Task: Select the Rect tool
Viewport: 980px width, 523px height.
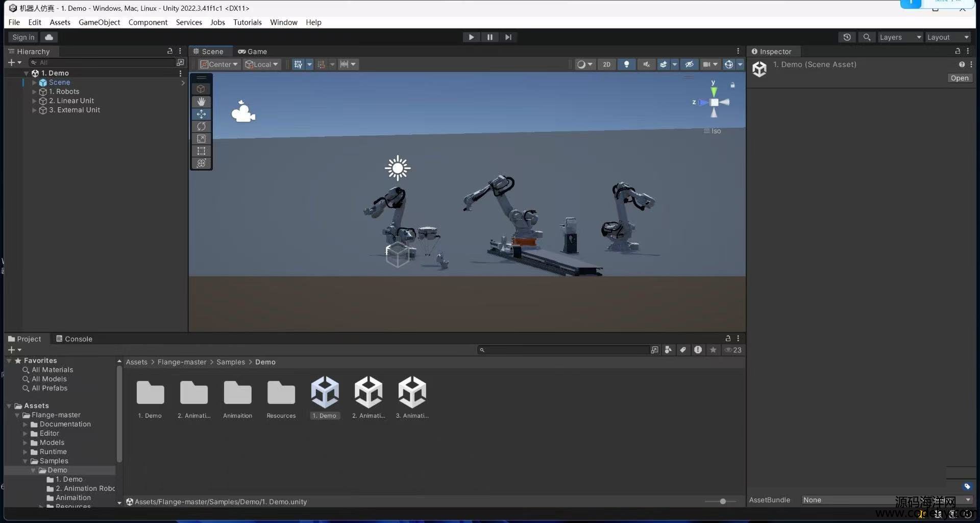Action: click(x=201, y=151)
